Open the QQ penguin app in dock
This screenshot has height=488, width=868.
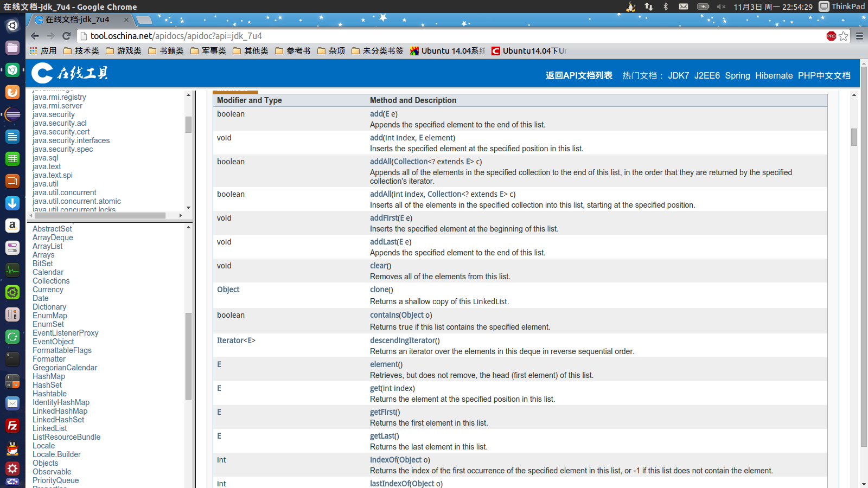(12, 448)
